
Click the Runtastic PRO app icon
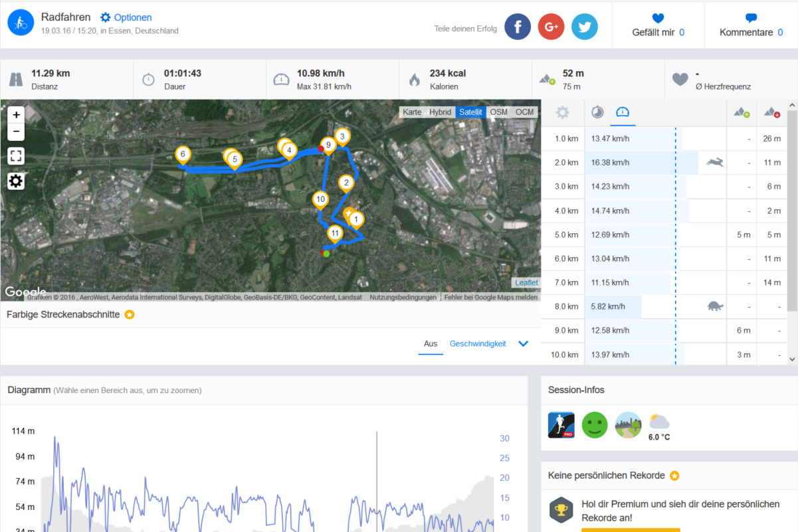point(561,425)
